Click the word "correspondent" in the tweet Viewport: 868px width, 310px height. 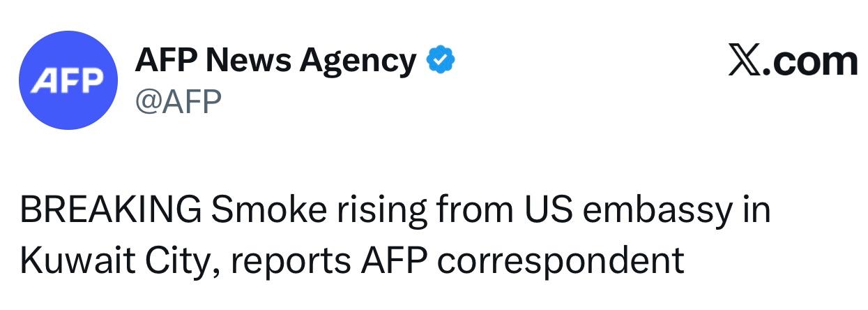(560, 261)
